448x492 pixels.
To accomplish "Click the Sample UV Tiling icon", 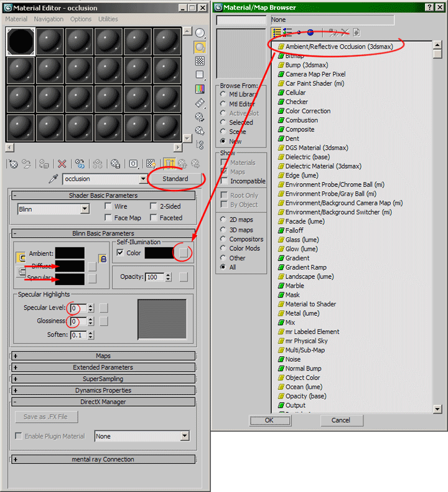I will pos(200,75).
